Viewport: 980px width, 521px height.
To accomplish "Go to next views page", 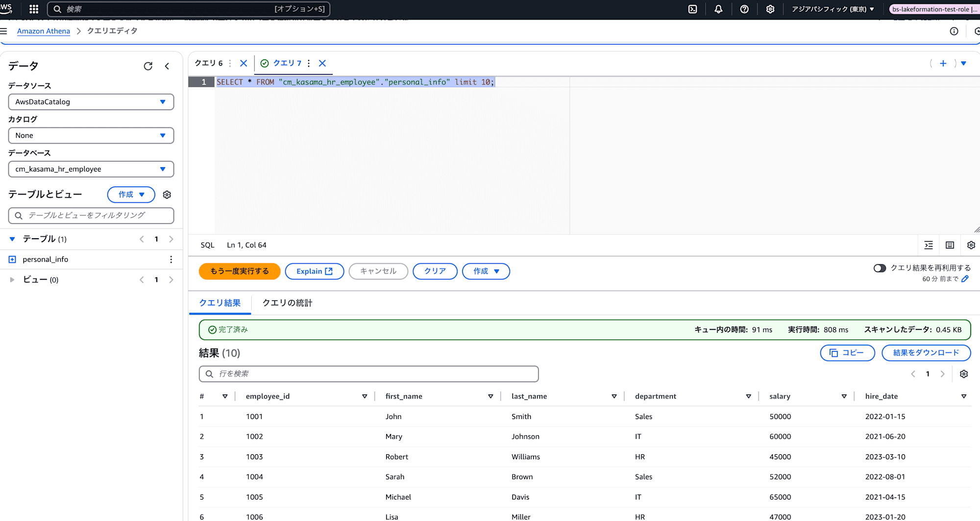I will pos(171,280).
